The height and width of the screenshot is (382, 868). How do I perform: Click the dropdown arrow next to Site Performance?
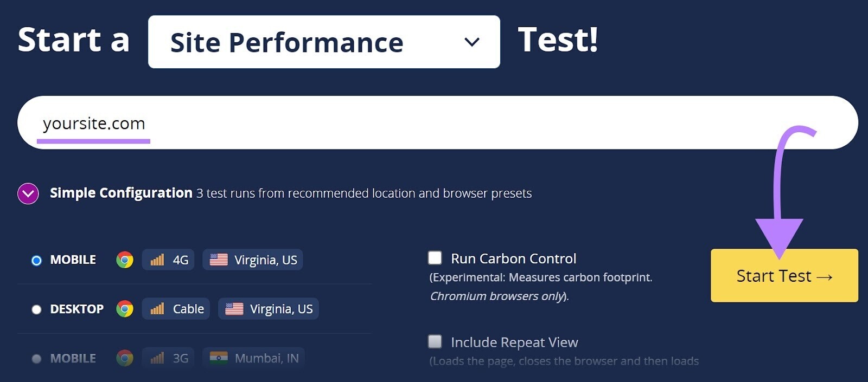click(472, 42)
